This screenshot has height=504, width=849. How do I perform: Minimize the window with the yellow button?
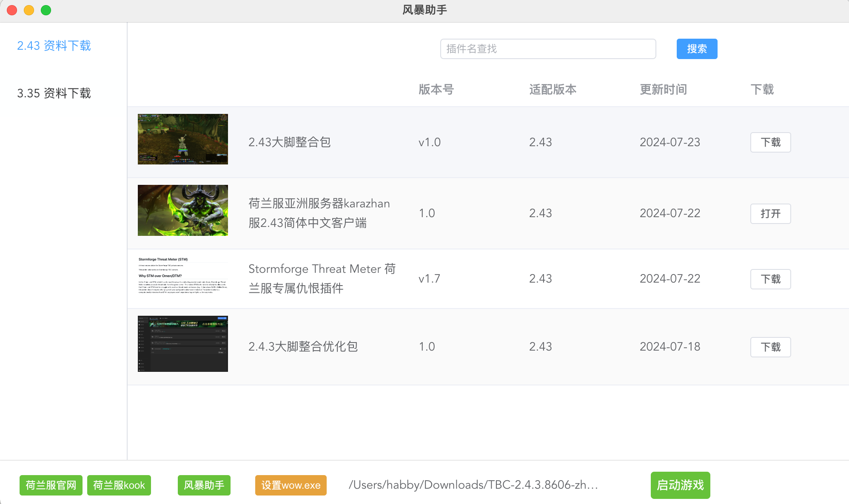(29, 10)
